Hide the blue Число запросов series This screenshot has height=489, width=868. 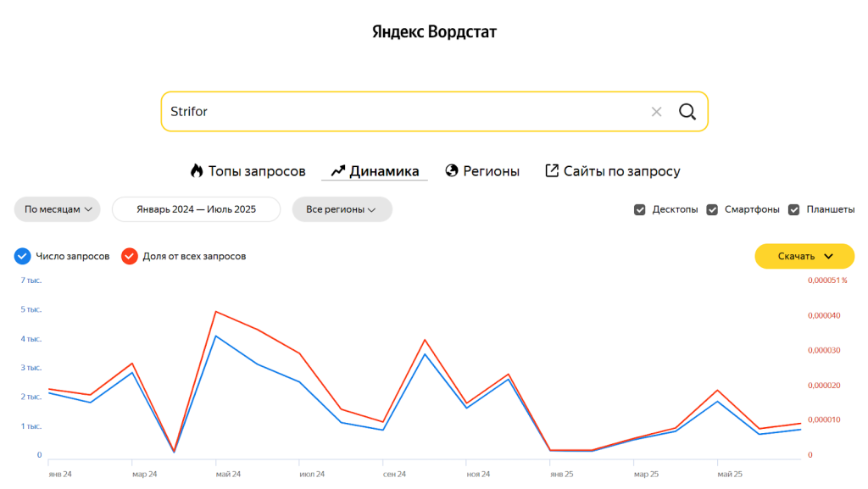click(x=23, y=256)
